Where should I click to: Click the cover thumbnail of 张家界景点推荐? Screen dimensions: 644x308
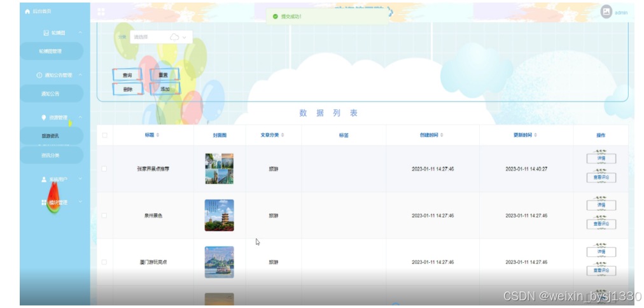[220, 169]
